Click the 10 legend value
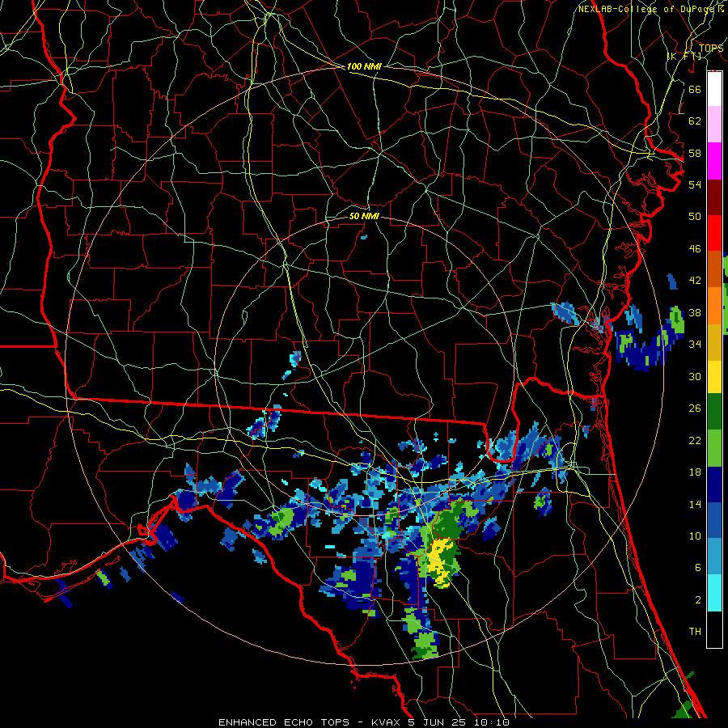The image size is (728, 728). pyautogui.click(x=695, y=536)
